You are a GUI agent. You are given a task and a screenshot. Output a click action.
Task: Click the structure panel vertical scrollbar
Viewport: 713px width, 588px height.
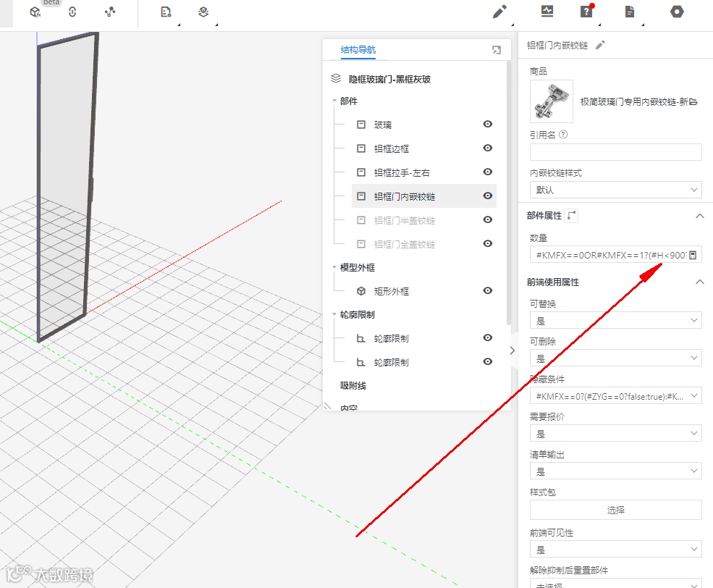508,193
